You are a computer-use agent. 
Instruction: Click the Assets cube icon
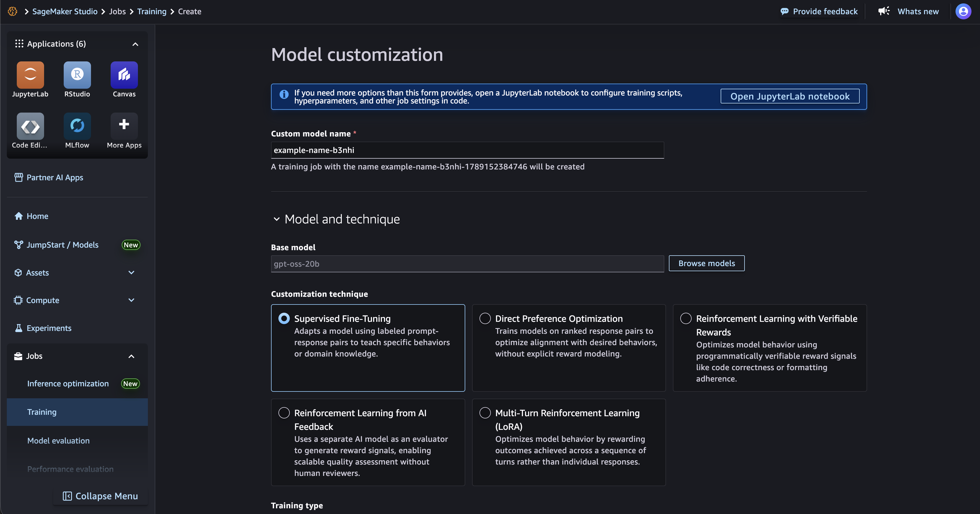tap(18, 273)
